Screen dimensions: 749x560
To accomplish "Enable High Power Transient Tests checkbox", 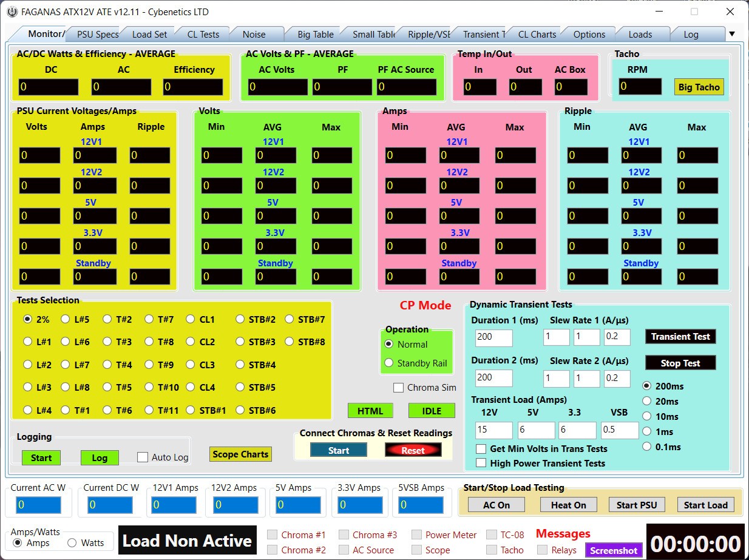I will coord(481,463).
